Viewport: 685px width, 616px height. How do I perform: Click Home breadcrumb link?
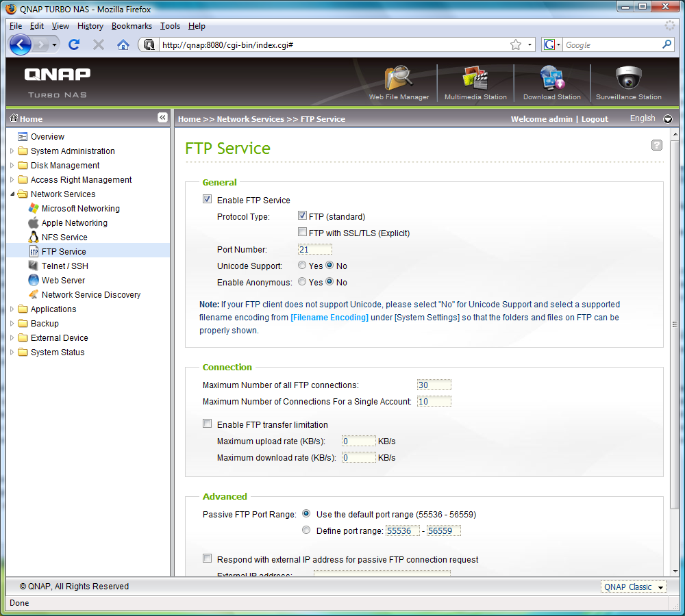click(x=189, y=119)
